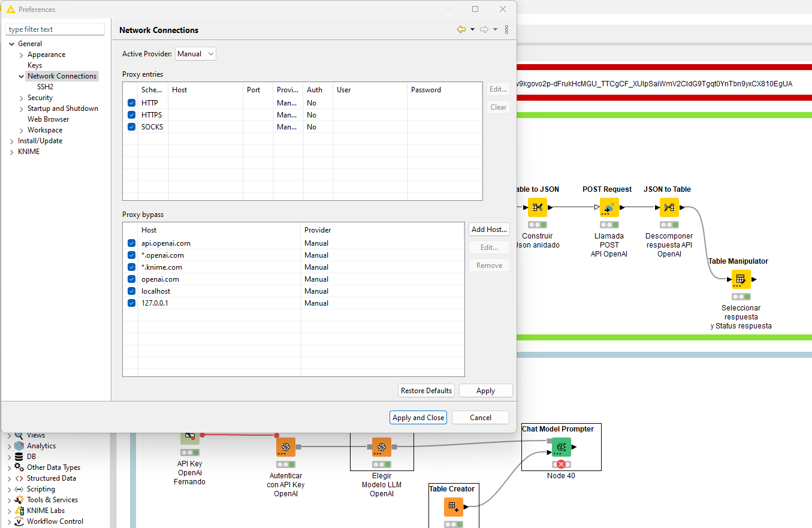Uncheck the *.knime.com bypass host

pyautogui.click(x=131, y=267)
